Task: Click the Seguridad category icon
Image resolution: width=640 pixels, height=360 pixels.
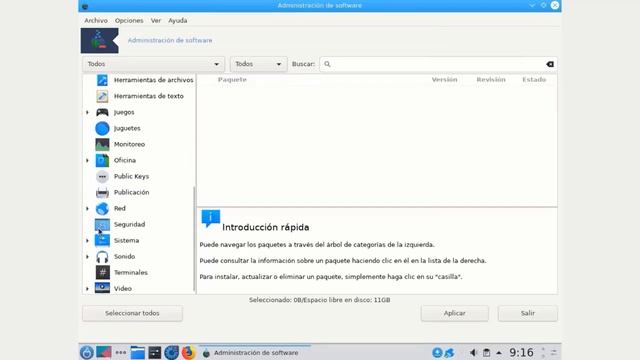Action: coord(102,224)
